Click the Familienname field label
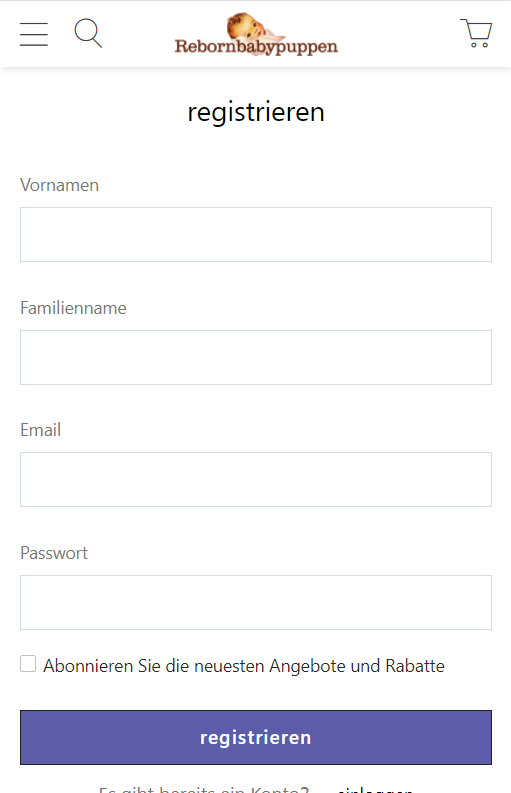511x793 pixels. coord(73,308)
